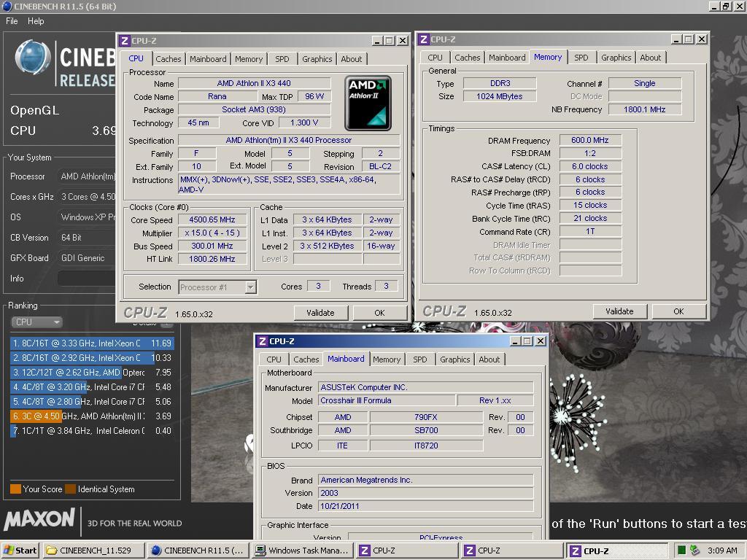This screenshot has width=747, height=560.
Task: Click the Specification field AMD Athlon II X3 440
Action: point(289,141)
